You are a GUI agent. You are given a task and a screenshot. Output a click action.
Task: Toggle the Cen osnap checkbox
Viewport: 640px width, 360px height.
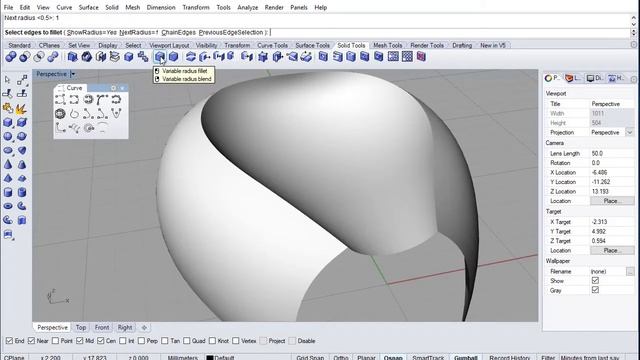point(100,341)
